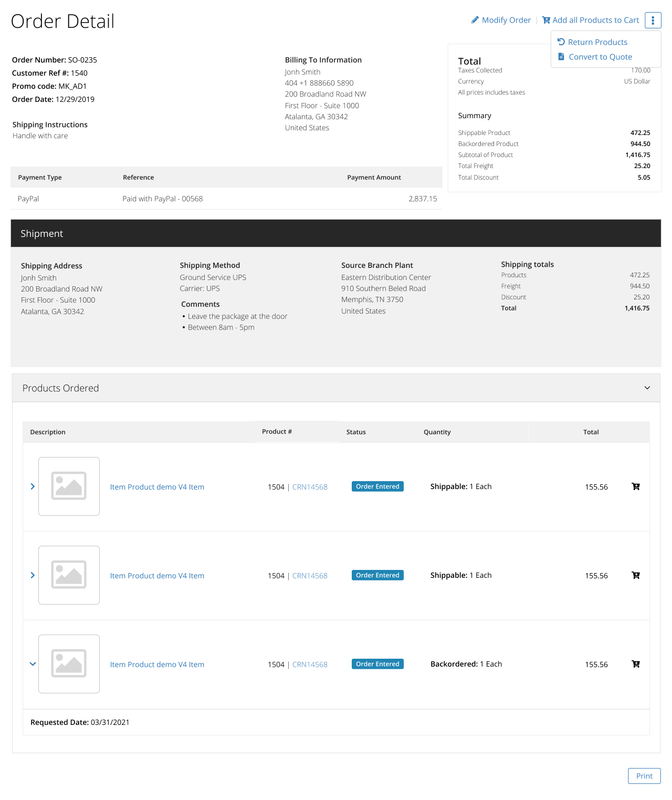Open backordered Item Product demo V4 link
The width and height of the screenshot is (672, 800).
(157, 664)
